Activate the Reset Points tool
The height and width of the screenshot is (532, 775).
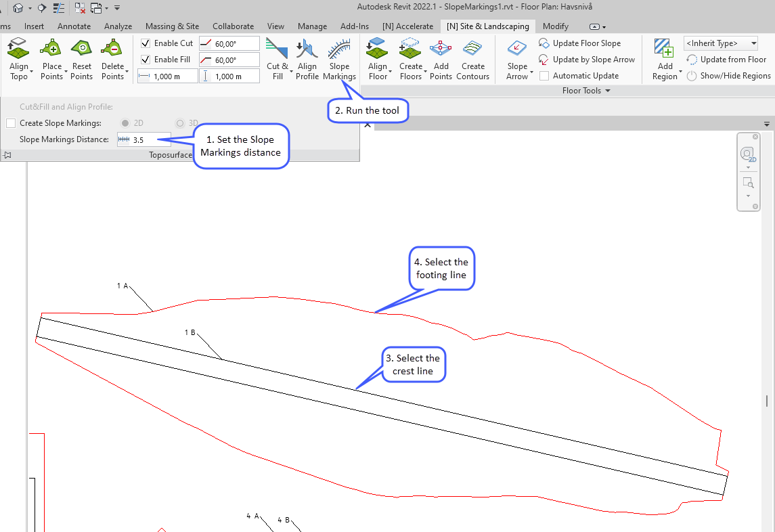(x=81, y=60)
